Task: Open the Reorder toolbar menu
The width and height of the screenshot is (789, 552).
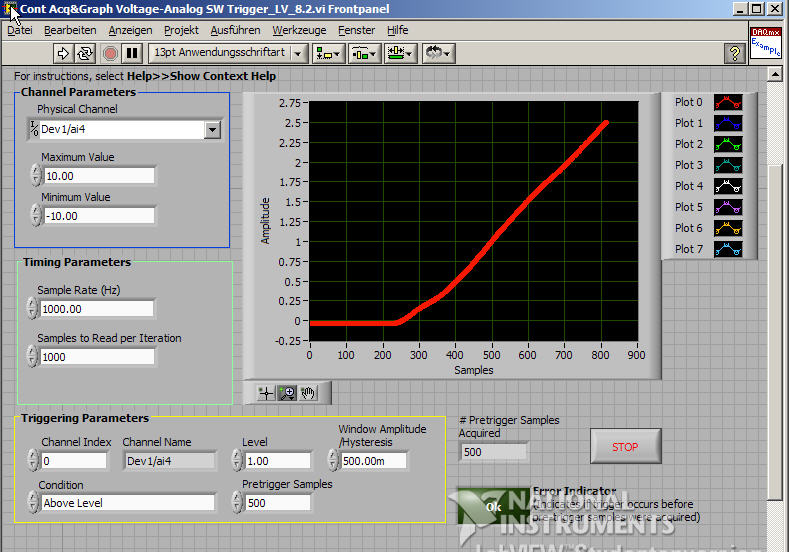Action: (x=439, y=53)
